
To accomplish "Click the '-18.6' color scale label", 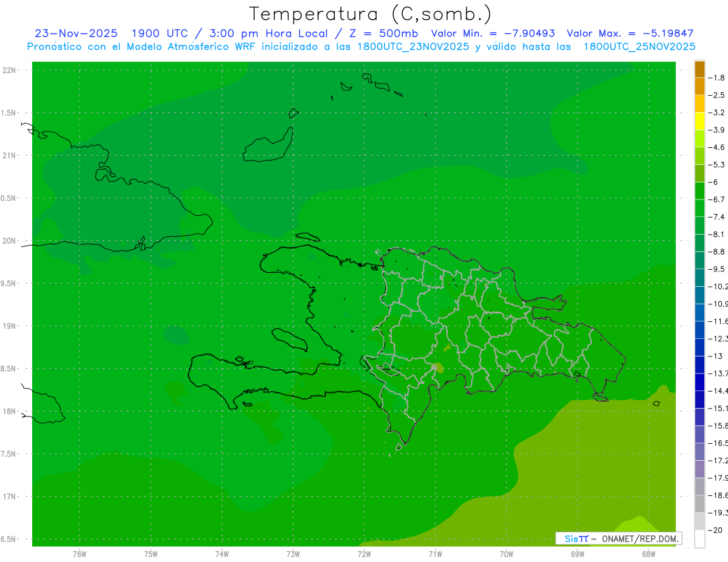I will 718,495.
